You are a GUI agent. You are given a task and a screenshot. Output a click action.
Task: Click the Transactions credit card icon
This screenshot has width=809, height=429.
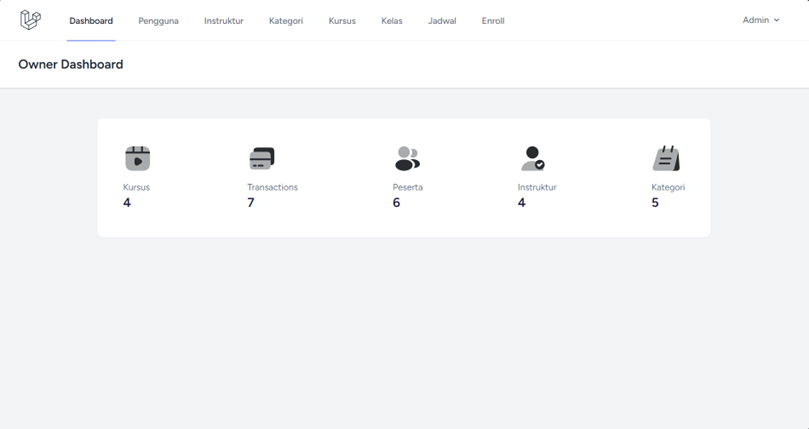262,158
